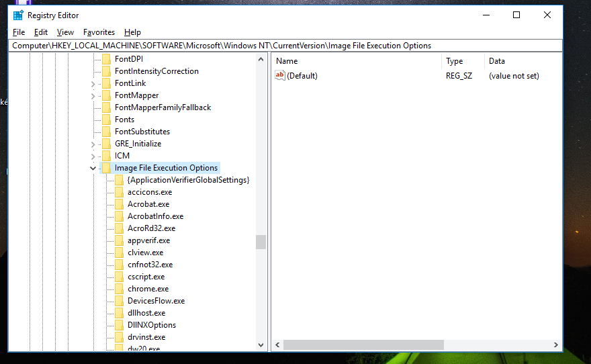Image resolution: width=591 pixels, height=364 pixels.
Task: Collapse Image File Execution Options key
Action: click(x=93, y=168)
